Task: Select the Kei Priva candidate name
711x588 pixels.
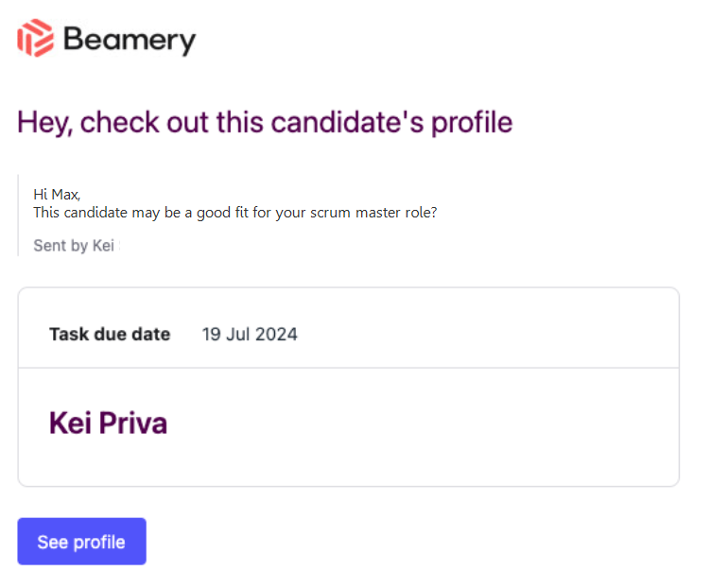Action: coord(108,423)
